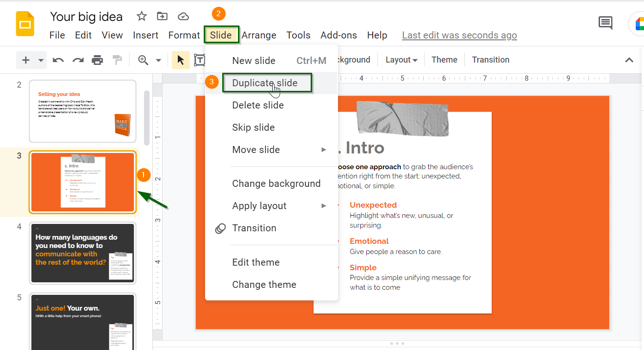Screen dimensions: 644x350
Task: Expand new slide layout dropdown arrow
Action: (41, 60)
